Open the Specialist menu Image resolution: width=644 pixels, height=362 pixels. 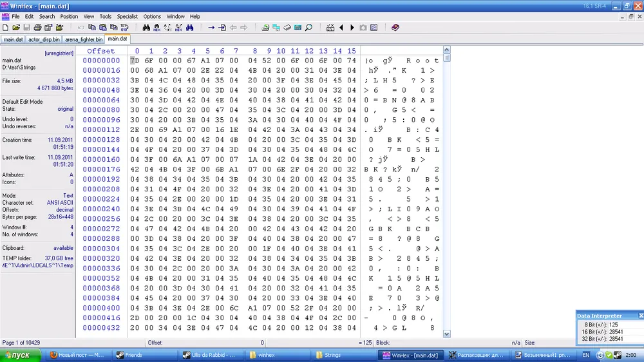tap(127, 16)
